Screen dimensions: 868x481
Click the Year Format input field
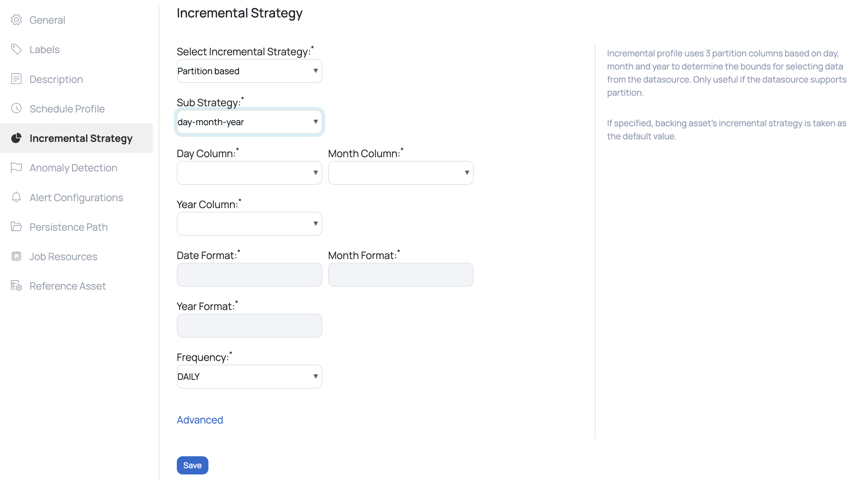coord(249,325)
